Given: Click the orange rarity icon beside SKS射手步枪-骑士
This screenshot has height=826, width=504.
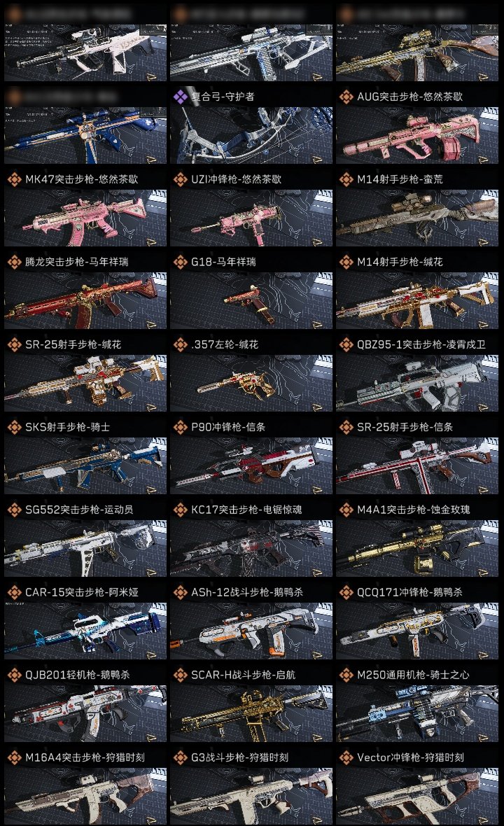Looking at the screenshot, I should [x=14, y=427].
